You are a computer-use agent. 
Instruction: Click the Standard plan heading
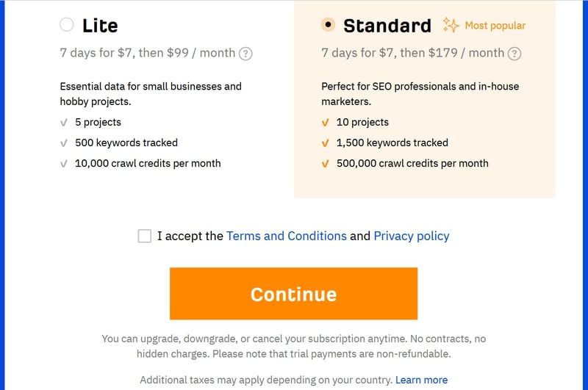387,26
